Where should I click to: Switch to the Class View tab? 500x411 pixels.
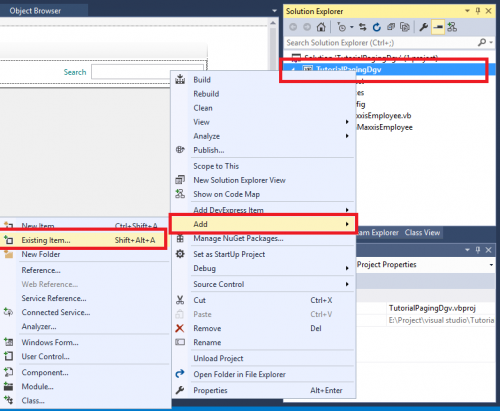[x=422, y=233]
